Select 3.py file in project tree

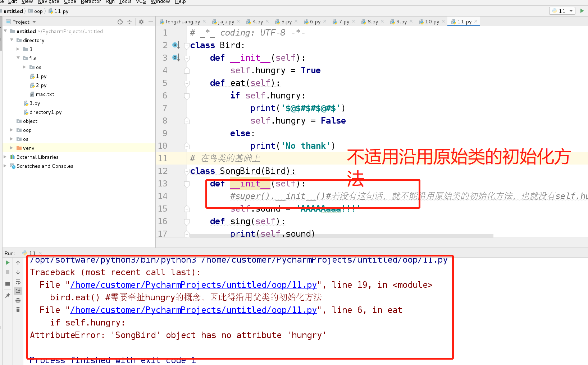point(35,103)
